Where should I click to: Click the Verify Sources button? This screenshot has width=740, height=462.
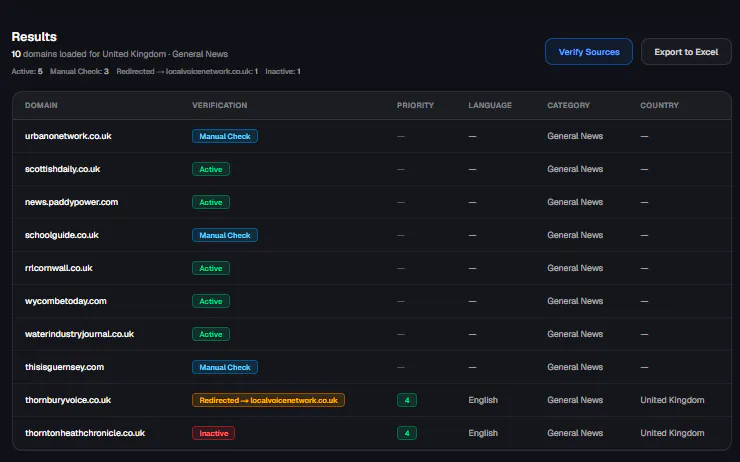pos(589,52)
